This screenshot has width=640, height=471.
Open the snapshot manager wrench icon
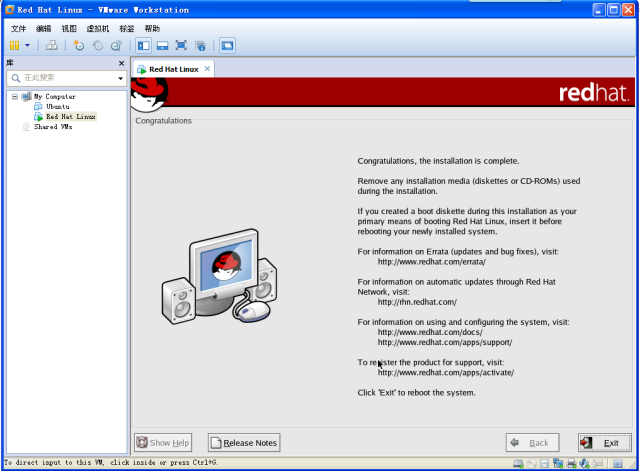[x=116, y=45]
